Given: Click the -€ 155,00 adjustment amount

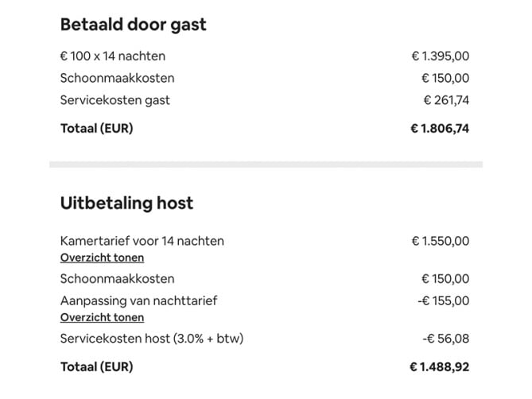Looking at the screenshot, I should [x=443, y=300].
